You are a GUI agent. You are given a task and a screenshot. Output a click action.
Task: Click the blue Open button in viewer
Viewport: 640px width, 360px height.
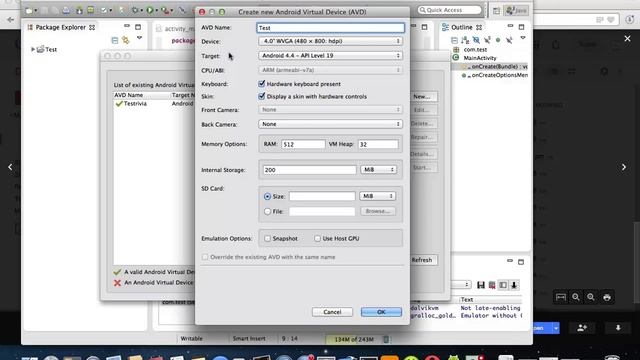pyautogui.click(x=542, y=328)
